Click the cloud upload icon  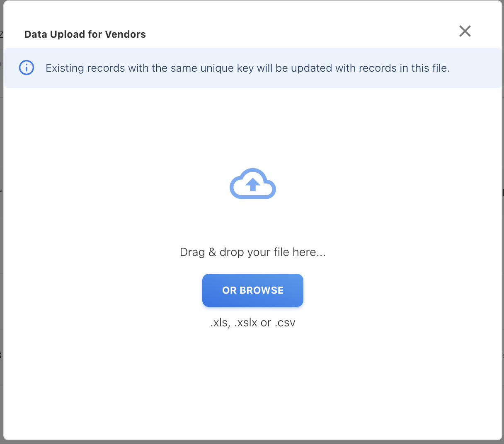253,183
